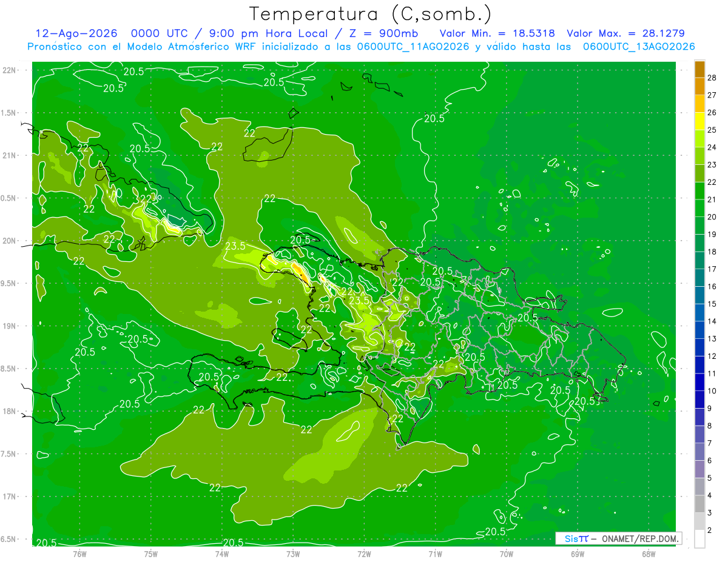This screenshot has height=562, width=728.
Task: Click the "0.5N" latitude axis label
Action: 9,198
